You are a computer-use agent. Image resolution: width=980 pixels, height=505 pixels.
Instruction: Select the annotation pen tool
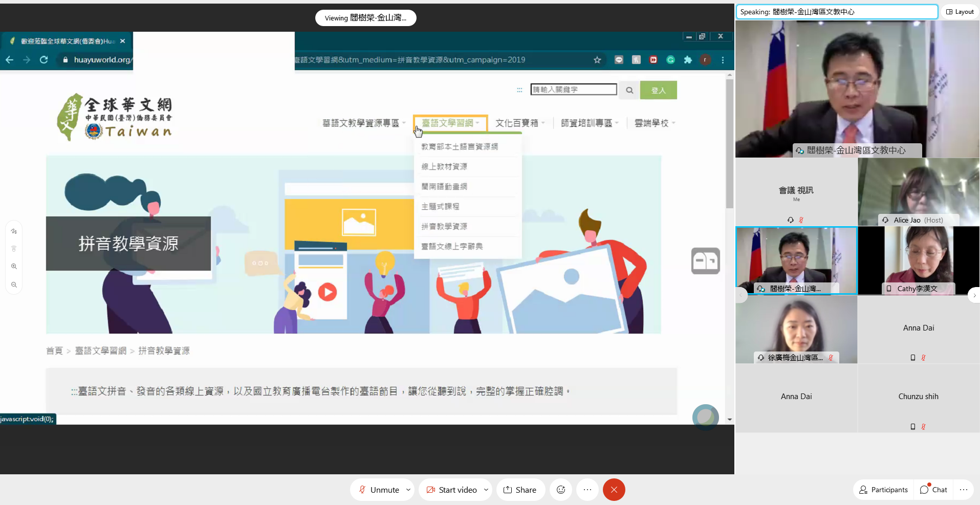pyautogui.click(x=14, y=231)
